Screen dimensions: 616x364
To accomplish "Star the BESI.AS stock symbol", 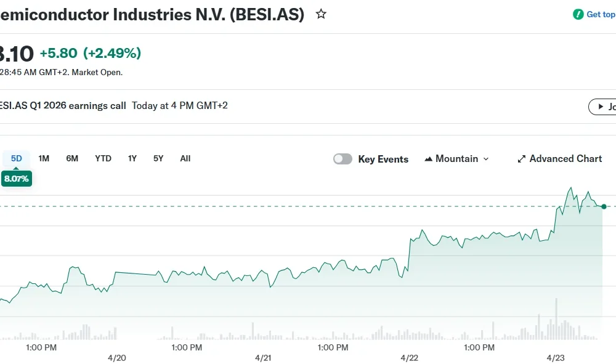I will (x=321, y=14).
